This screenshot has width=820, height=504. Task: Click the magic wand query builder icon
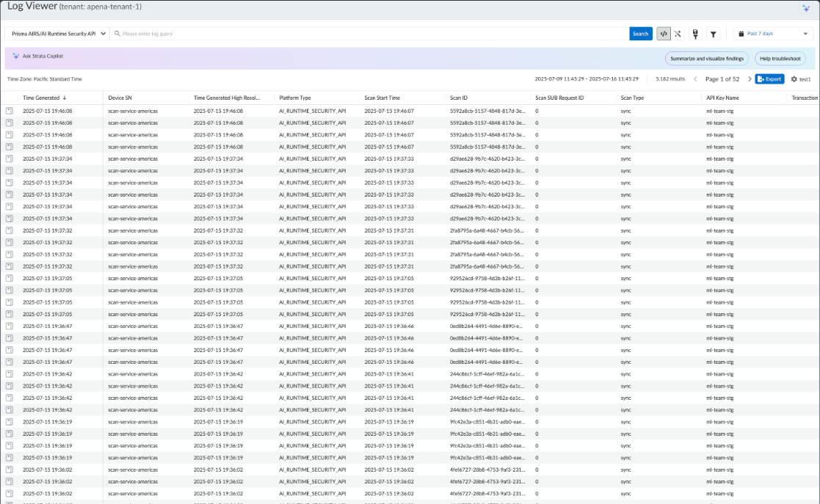pyautogui.click(x=678, y=34)
